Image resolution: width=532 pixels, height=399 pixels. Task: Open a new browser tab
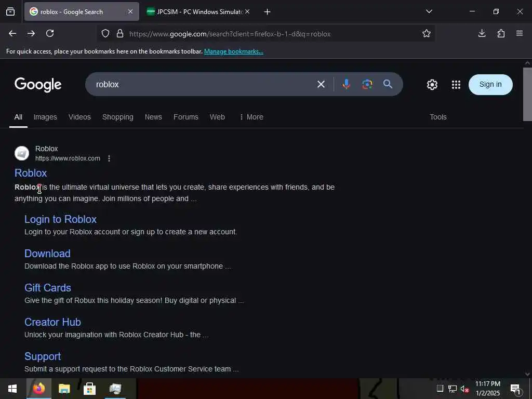point(268,12)
